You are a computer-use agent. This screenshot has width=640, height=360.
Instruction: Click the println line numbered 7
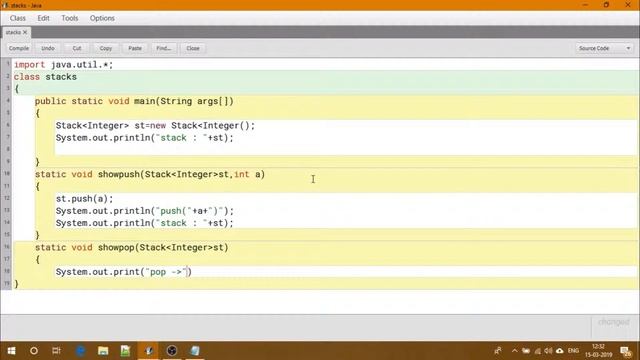pos(144,138)
